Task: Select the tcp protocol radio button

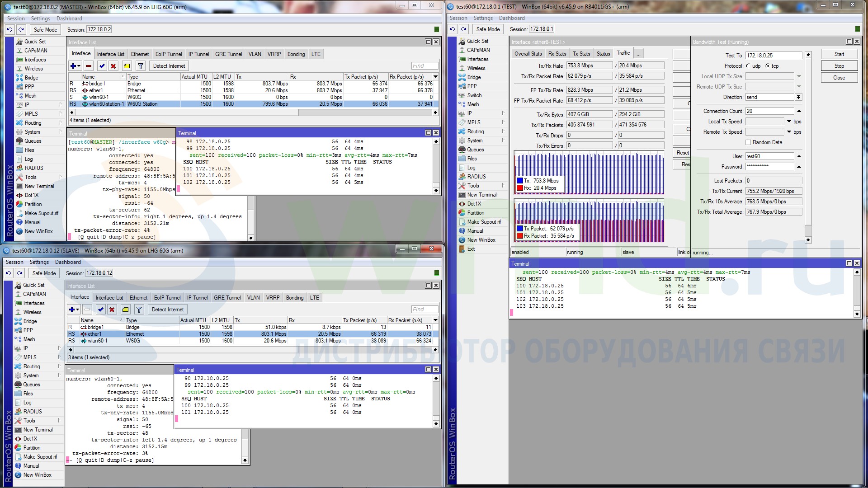Action: tap(768, 66)
